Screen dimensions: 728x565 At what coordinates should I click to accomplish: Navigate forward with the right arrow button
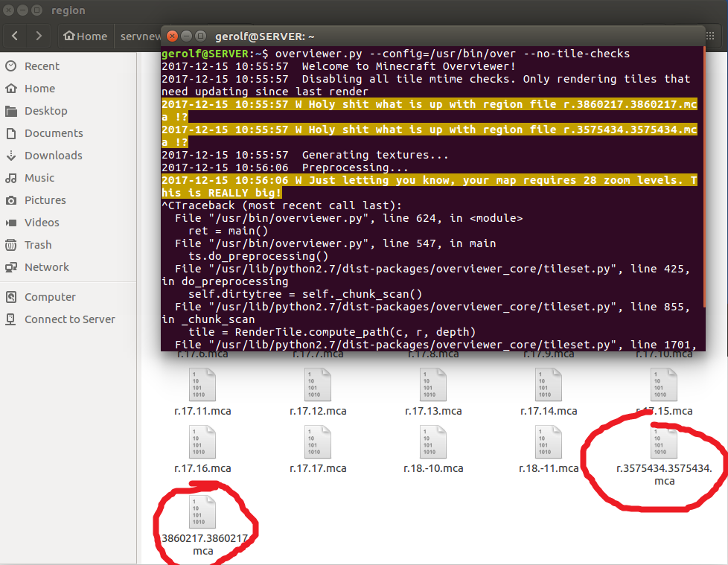[39, 36]
